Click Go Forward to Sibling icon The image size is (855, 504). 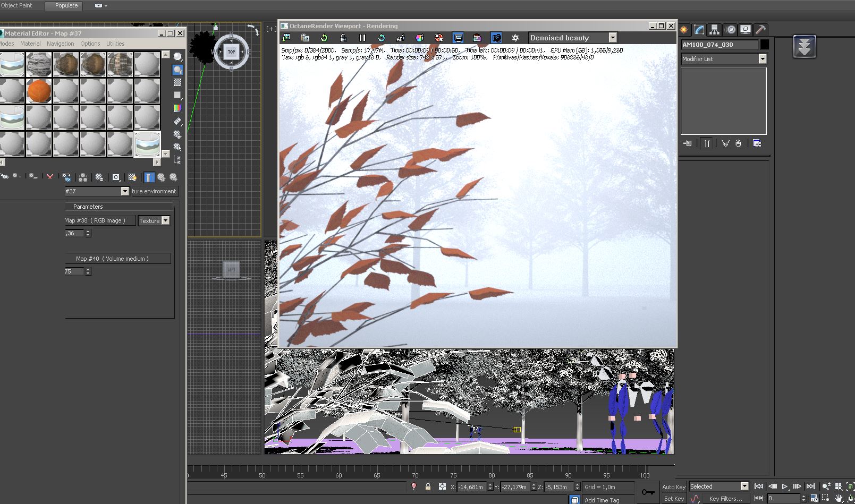[x=173, y=177]
